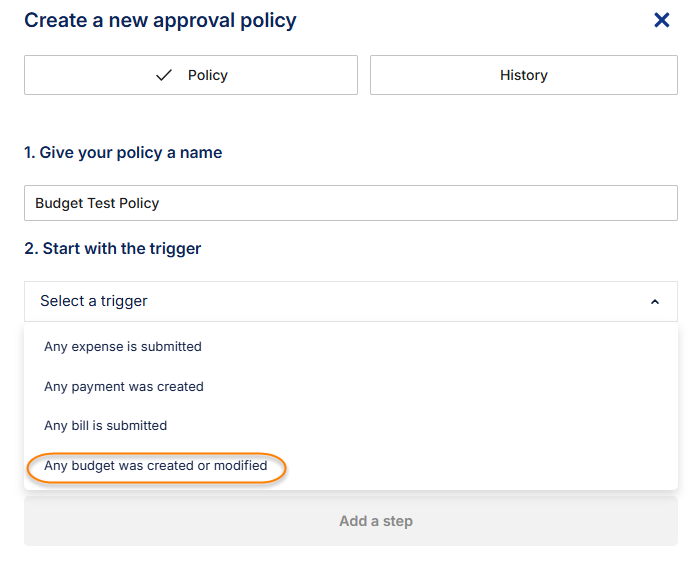Click the 'Budget Test Policy' text
694x586 pixels.
pos(97,203)
